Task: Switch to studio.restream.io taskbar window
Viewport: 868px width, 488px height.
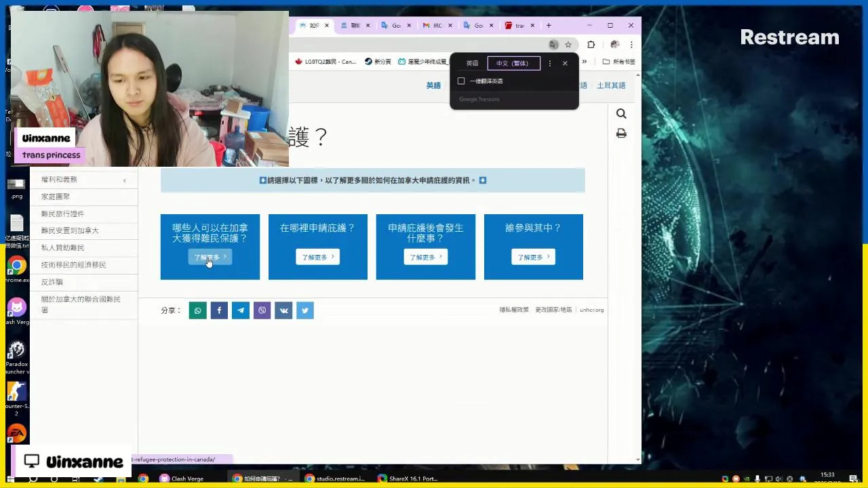Action: (x=335, y=479)
